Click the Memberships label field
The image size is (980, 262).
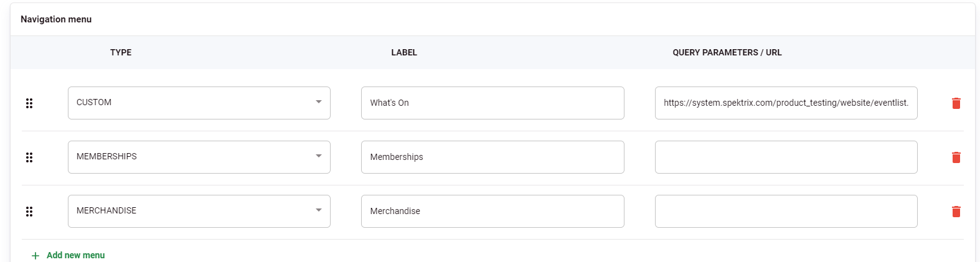tap(492, 157)
